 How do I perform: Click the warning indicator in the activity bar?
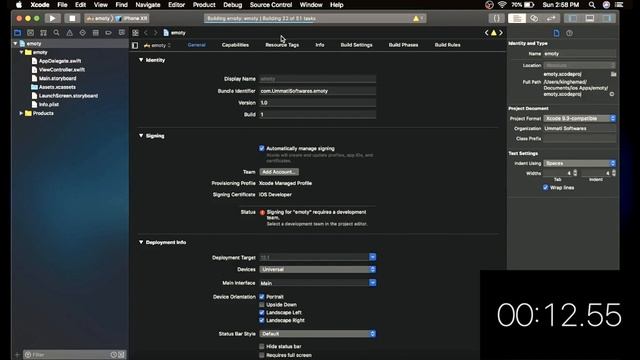416,18
